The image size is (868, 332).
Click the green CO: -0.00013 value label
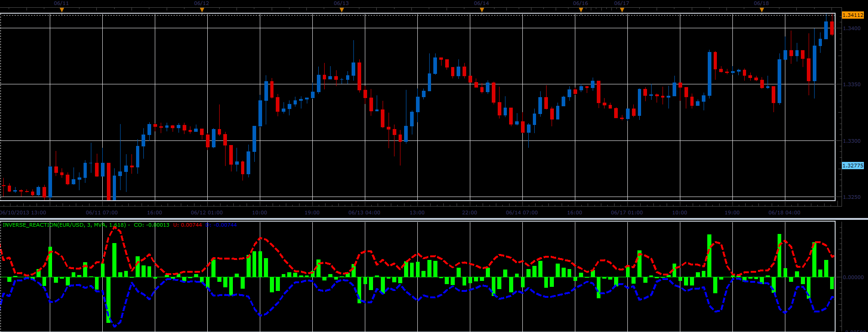[x=152, y=225]
